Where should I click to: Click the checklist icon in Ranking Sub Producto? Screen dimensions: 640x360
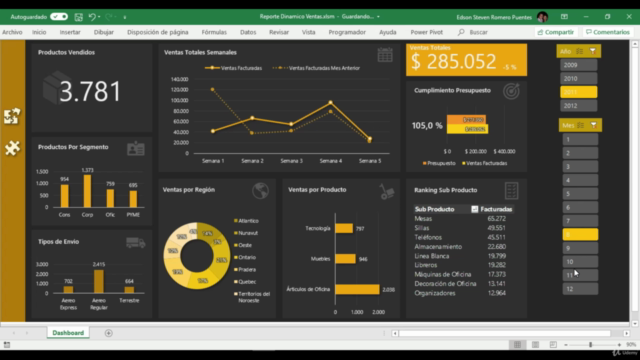pyautogui.click(x=511, y=191)
